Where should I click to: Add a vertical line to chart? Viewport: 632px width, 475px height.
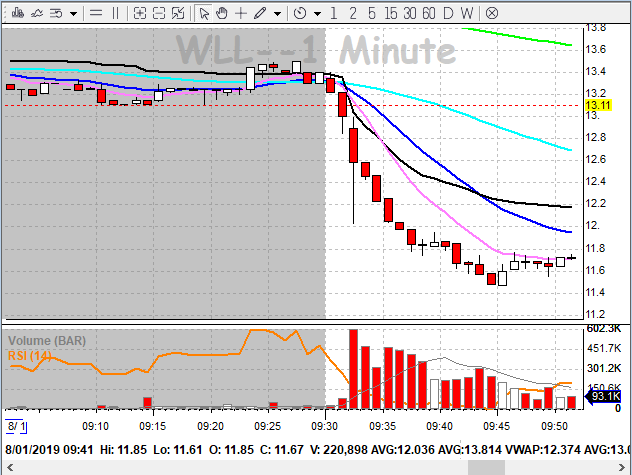click(115, 14)
